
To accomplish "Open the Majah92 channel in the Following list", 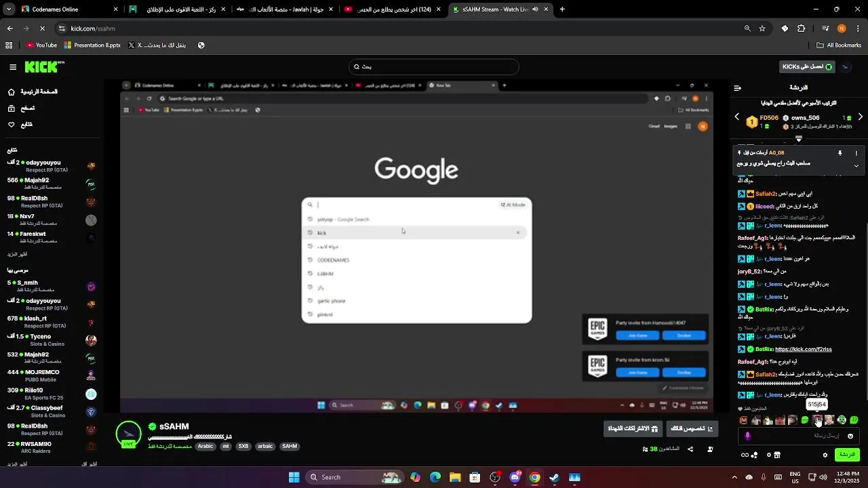I will click(51, 184).
